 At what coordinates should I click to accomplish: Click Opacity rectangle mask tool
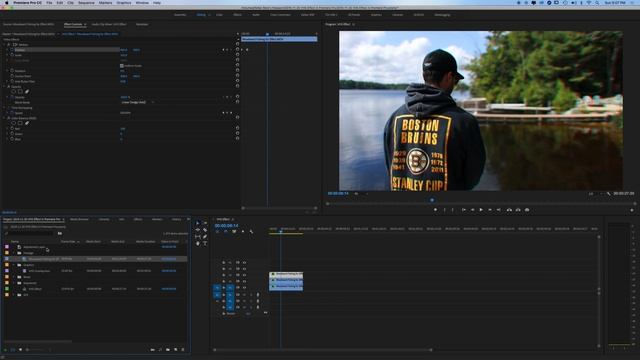coord(20,92)
